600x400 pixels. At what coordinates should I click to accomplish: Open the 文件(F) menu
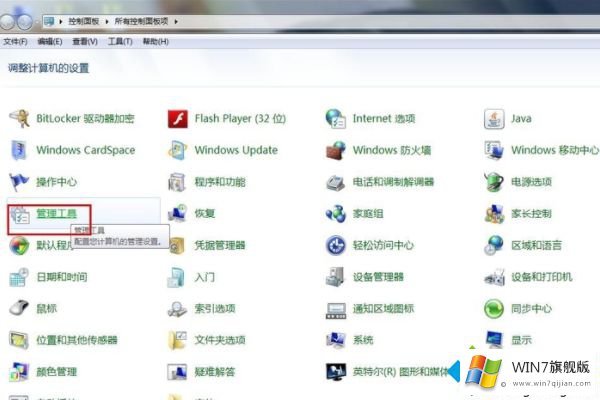coord(15,41)
